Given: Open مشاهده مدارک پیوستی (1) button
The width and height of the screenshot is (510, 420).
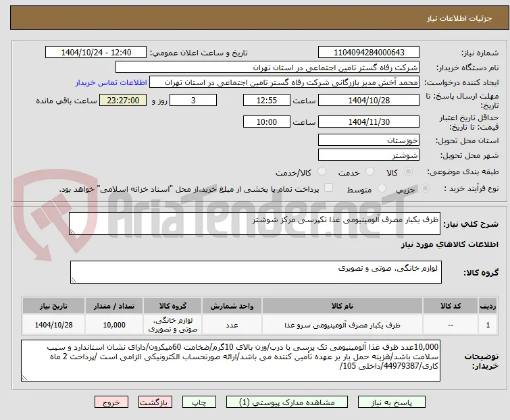Looking at the screenshot, I should (x=287, y=402).
